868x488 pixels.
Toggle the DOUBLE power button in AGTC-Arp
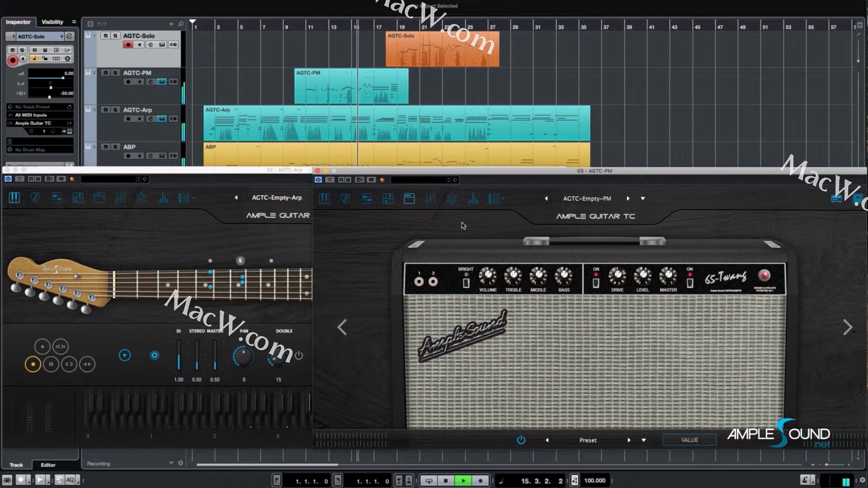(x=299, y=356)
